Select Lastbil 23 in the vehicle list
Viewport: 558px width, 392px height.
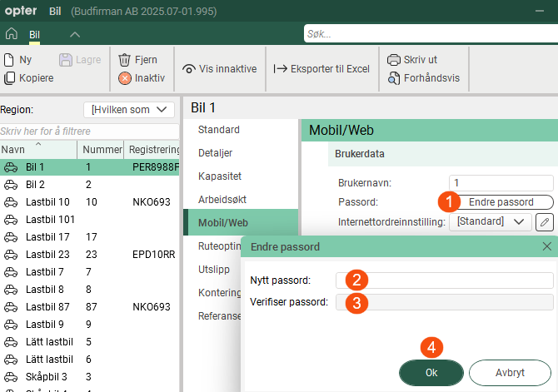(x=47, y=256)
